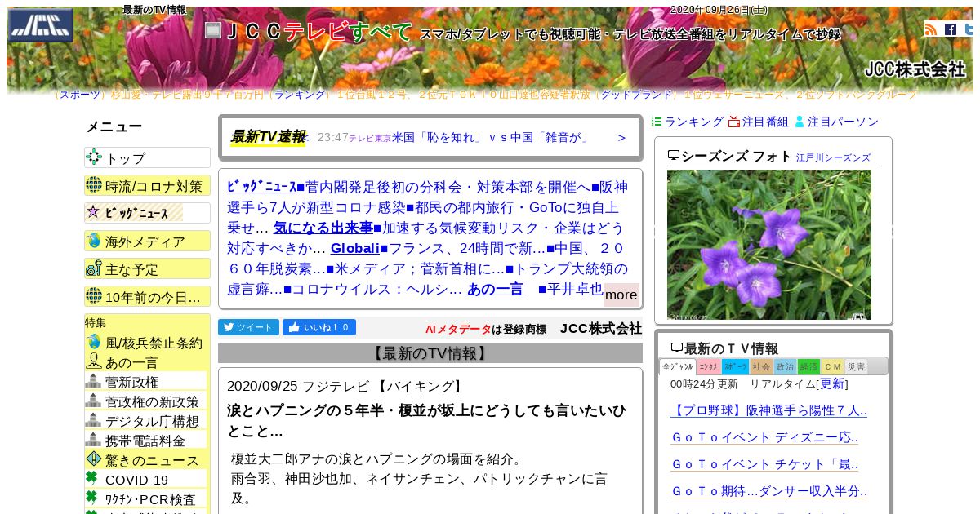Click JCC株式会社 text beside AIメタデータ

[601, 328]
